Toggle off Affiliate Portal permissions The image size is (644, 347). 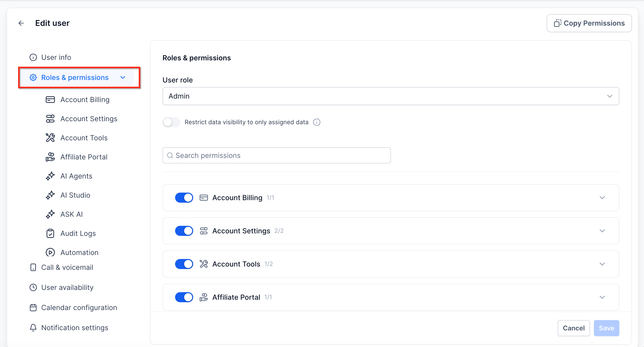(184, 297)
